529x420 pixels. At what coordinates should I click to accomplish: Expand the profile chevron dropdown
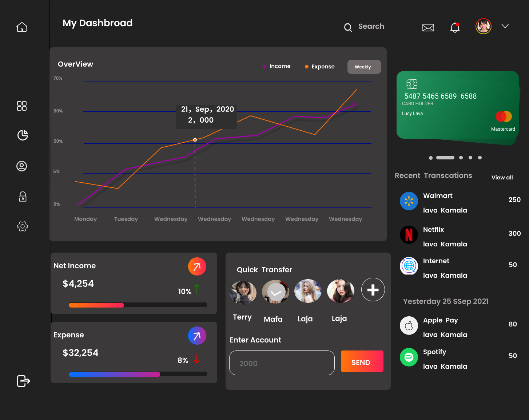tap(505, 26)
